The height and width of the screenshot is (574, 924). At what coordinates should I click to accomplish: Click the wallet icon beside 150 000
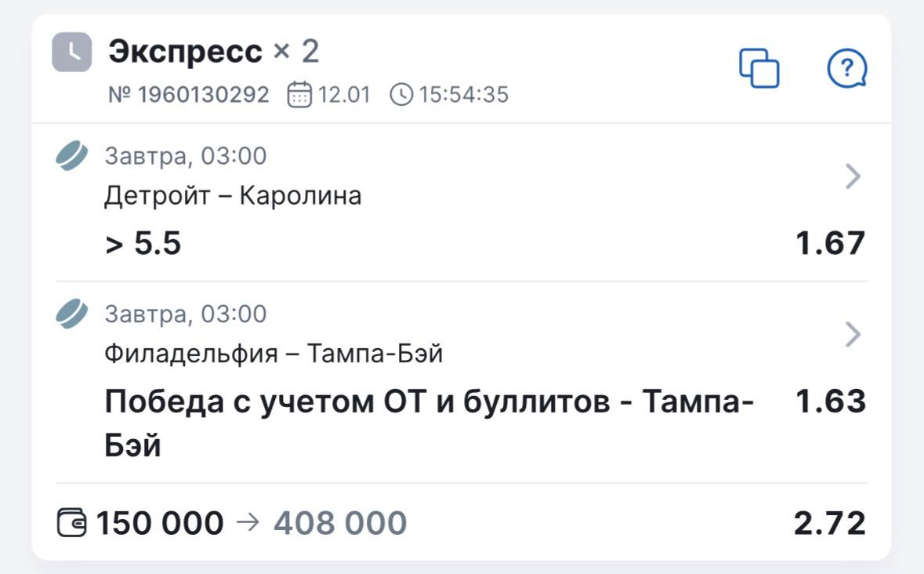click(73, 523)
